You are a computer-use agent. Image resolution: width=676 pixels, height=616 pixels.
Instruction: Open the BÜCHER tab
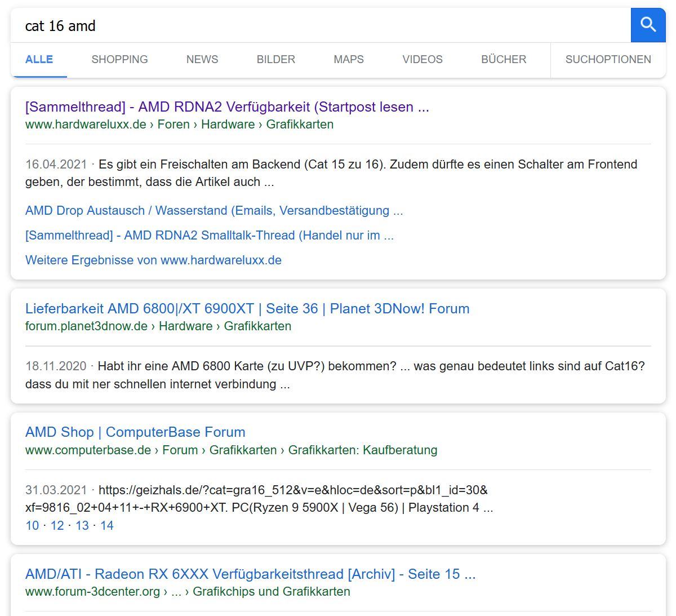click(504, 60)
